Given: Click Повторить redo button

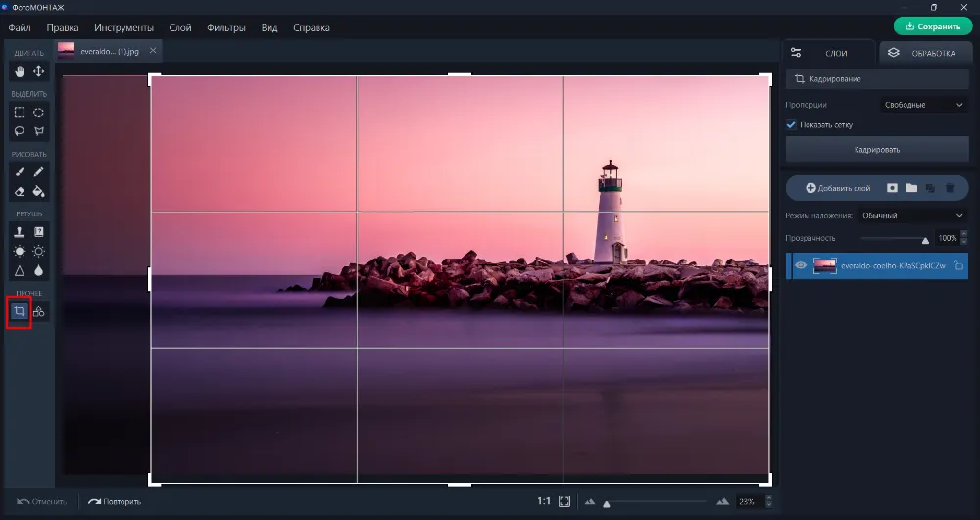Looking at the screenshot, I should (115, 502).
